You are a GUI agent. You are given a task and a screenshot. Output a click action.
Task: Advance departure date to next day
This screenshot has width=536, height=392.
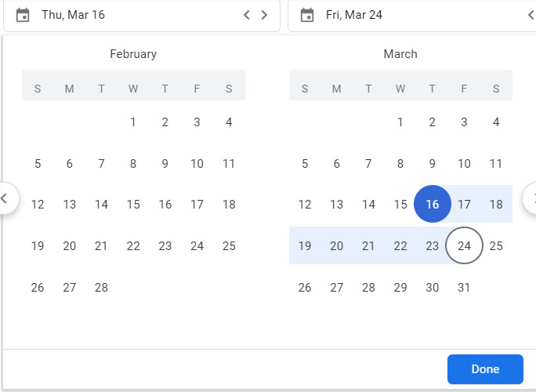pyautogui.click(x=264, y=15)
